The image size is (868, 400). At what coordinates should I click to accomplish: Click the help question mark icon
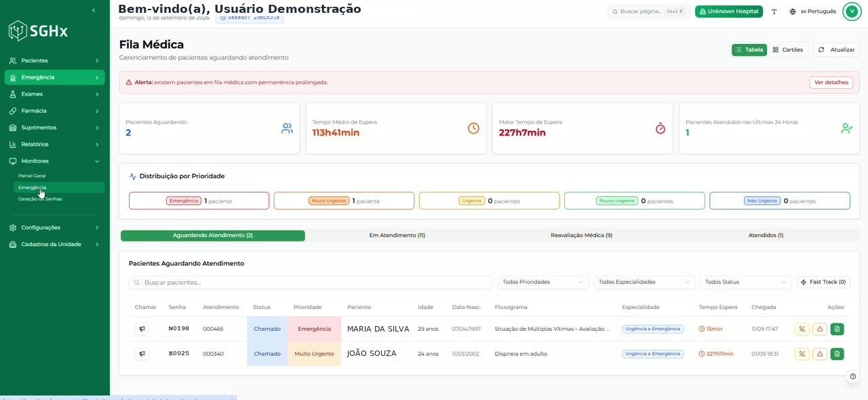852,376
